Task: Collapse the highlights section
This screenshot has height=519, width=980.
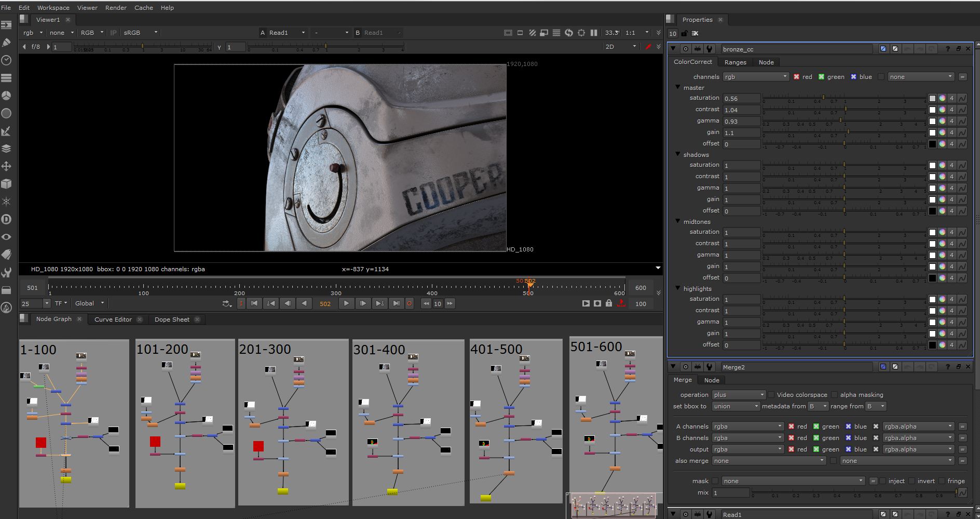Action: [x=678, y=288]
